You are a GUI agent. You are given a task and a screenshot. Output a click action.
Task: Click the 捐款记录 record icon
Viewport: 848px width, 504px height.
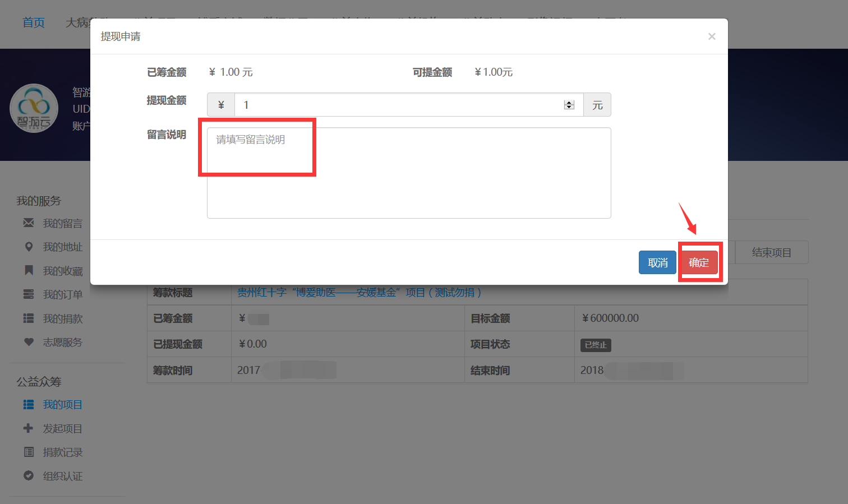[x=29, y=452]
